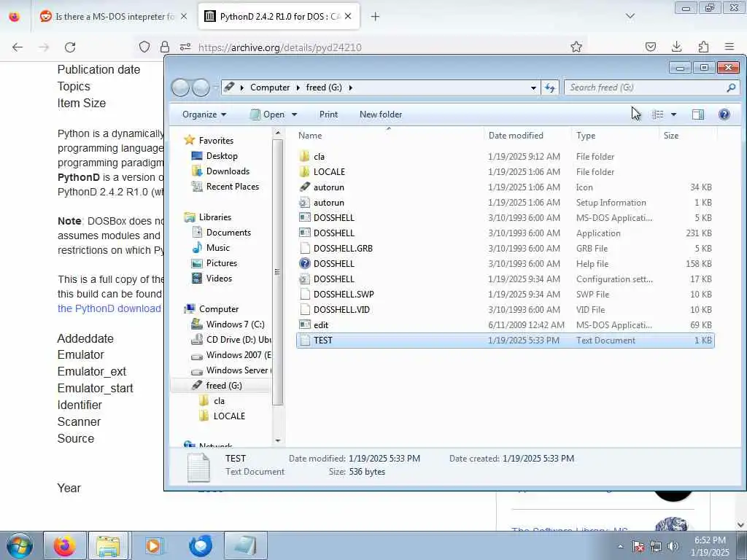The image size is (747, 560).
Task: Select the DOSSHELL.VID file
Action: 505,309
